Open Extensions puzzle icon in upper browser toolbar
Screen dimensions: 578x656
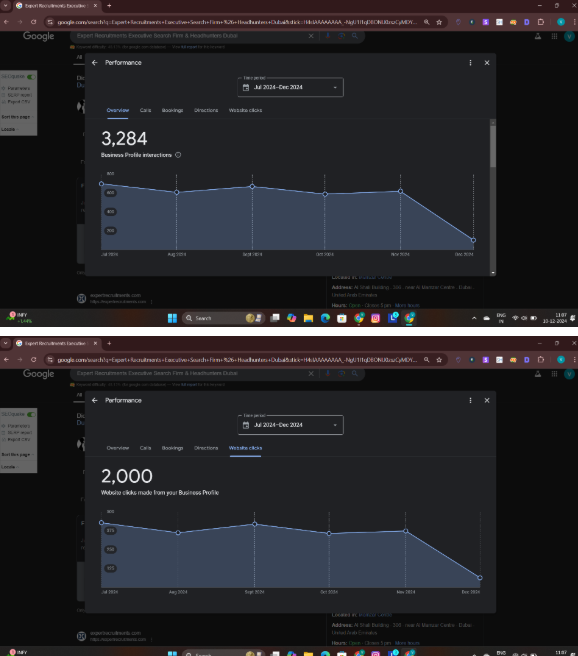[541, 22]
